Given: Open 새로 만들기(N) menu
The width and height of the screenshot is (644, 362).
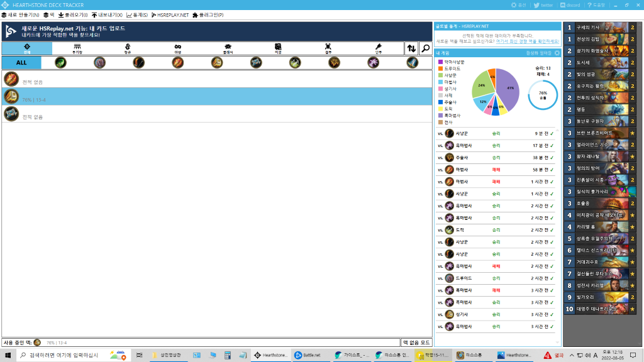Looking at the screenshot, I should click(x=21, y=15).
